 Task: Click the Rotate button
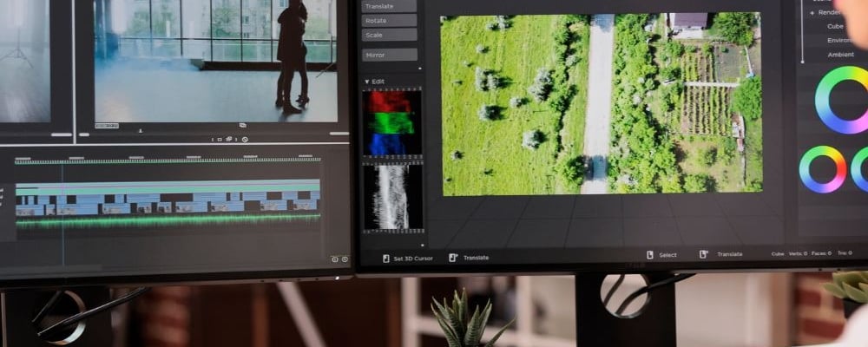[x=389, y=21]
